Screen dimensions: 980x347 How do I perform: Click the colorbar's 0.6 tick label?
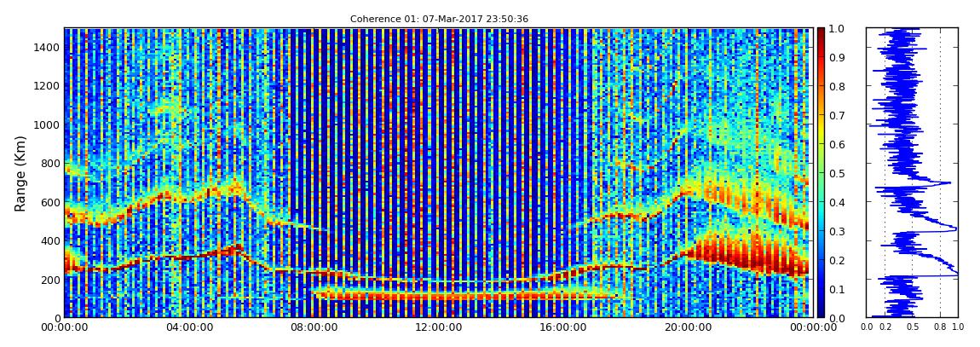(x=837, y=145)
